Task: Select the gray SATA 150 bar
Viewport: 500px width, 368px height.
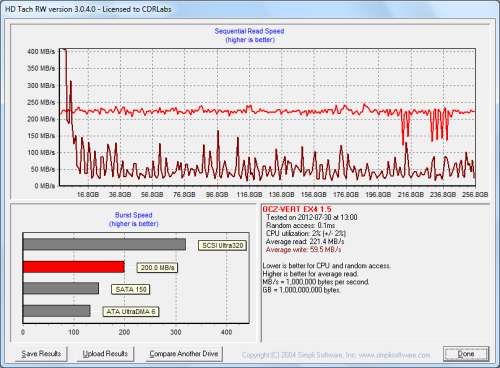Action: (61, 288)
